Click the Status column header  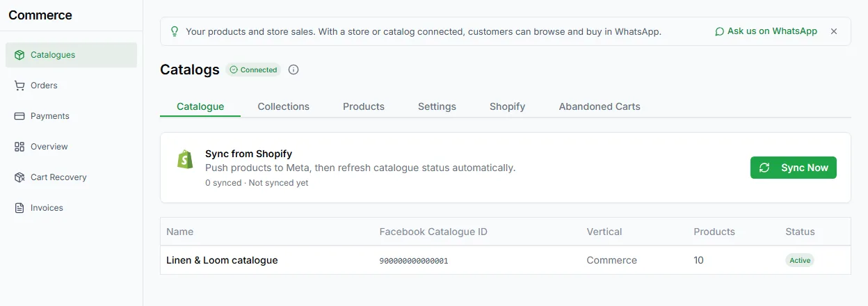pos(800,232)
